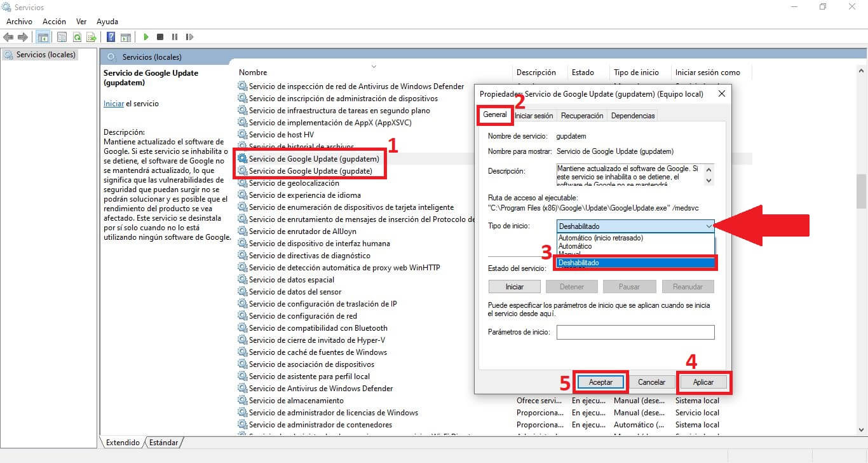Click gear icon of Servicio de host HV
868x463 pixels.
pos(242,135)
